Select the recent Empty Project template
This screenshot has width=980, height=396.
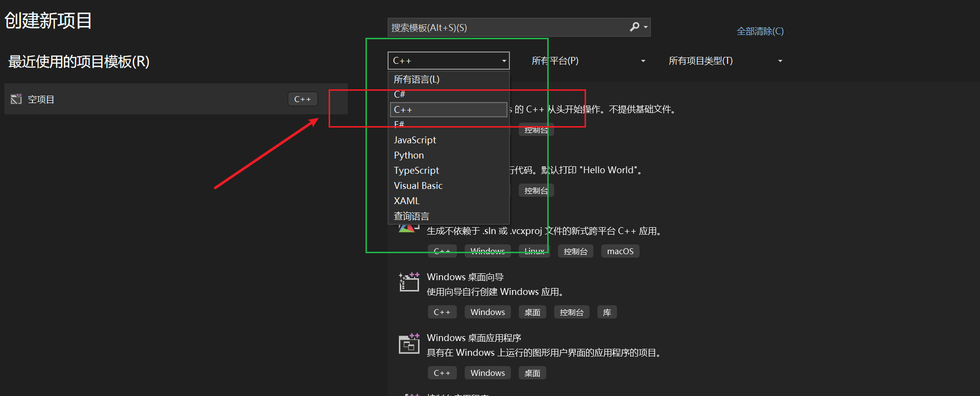[x=176, y=99]
